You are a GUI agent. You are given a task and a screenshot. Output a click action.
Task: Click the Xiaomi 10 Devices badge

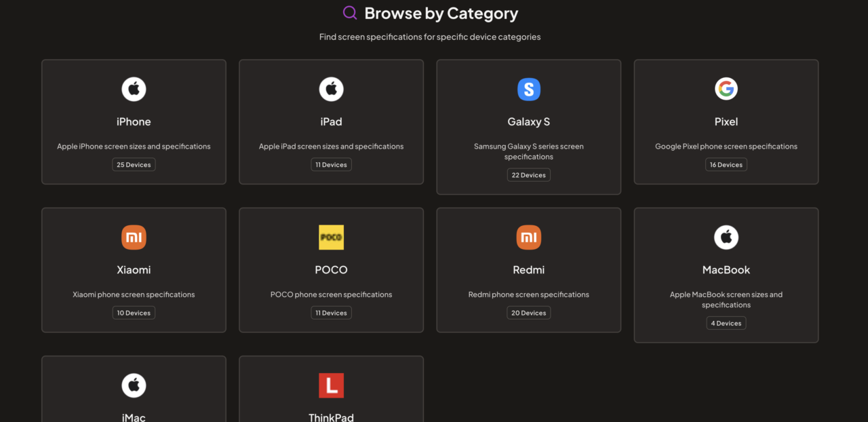(134, 313)
